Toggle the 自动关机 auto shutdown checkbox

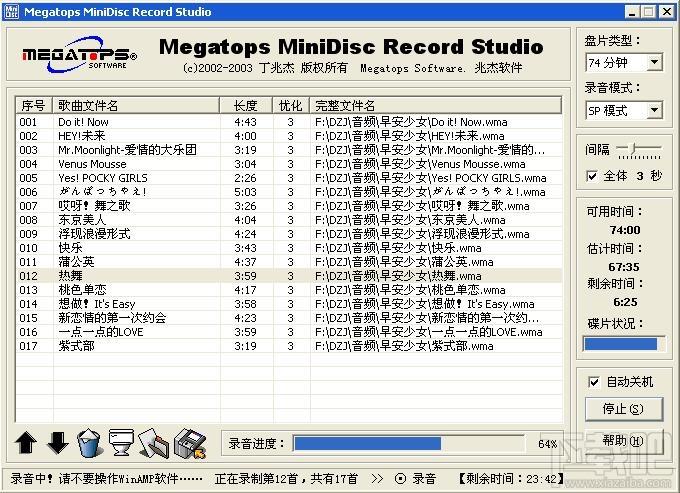(594, 382)
